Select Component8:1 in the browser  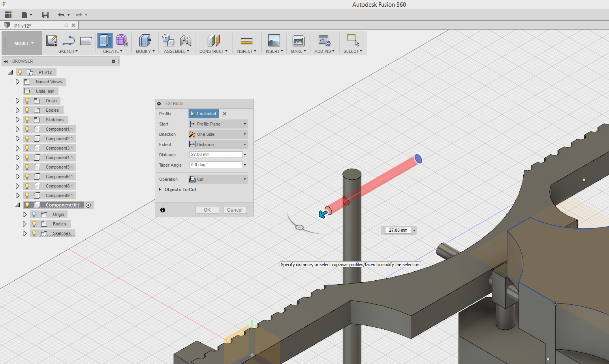(59, 186)
